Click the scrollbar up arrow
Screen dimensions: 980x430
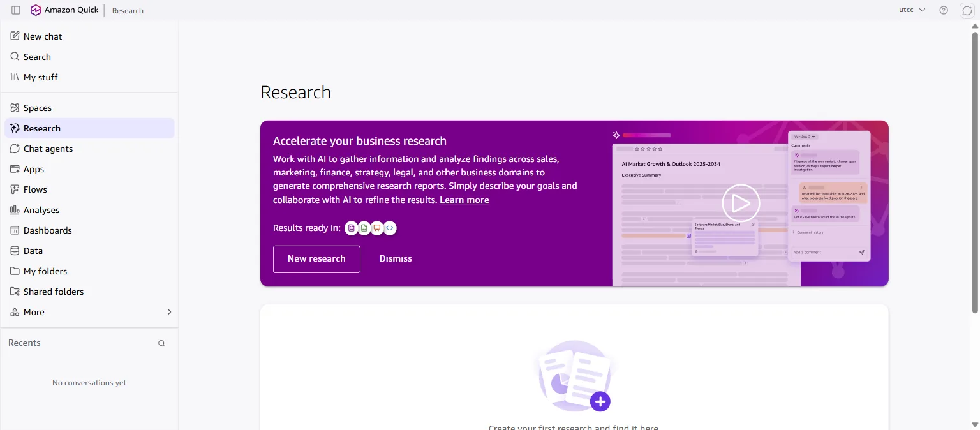point(975,26)
